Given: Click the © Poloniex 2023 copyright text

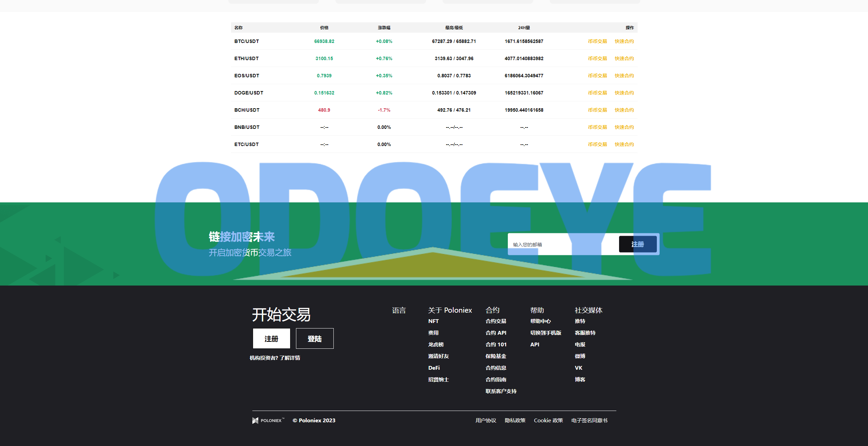Looking at the screenshot, I should 314,421.
